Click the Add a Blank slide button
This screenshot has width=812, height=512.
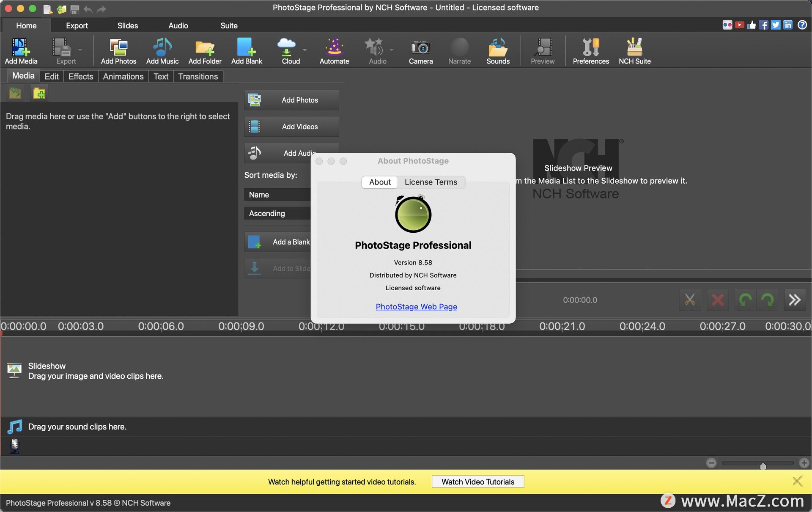click(x=278, y=242)
